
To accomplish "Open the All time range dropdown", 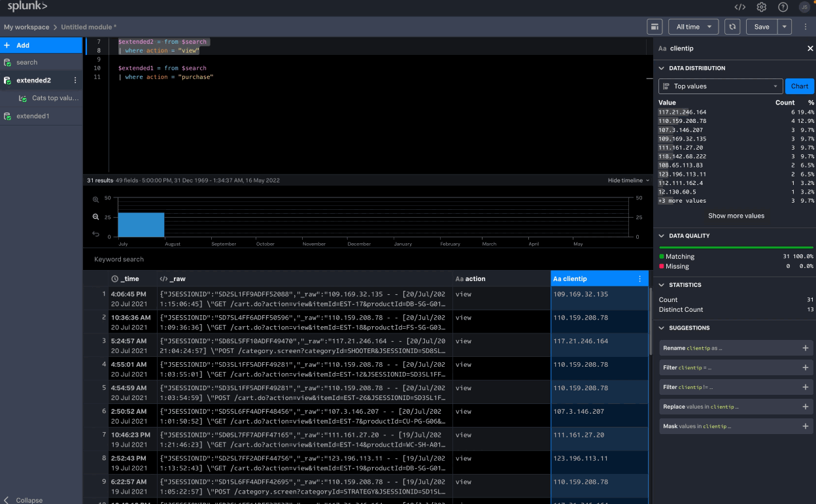I will (693, 27).
